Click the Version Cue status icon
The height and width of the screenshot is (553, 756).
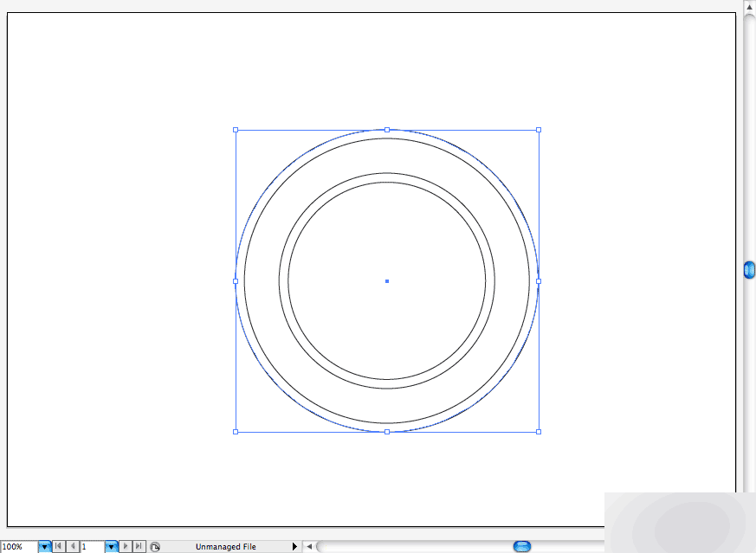pos(155,547)
